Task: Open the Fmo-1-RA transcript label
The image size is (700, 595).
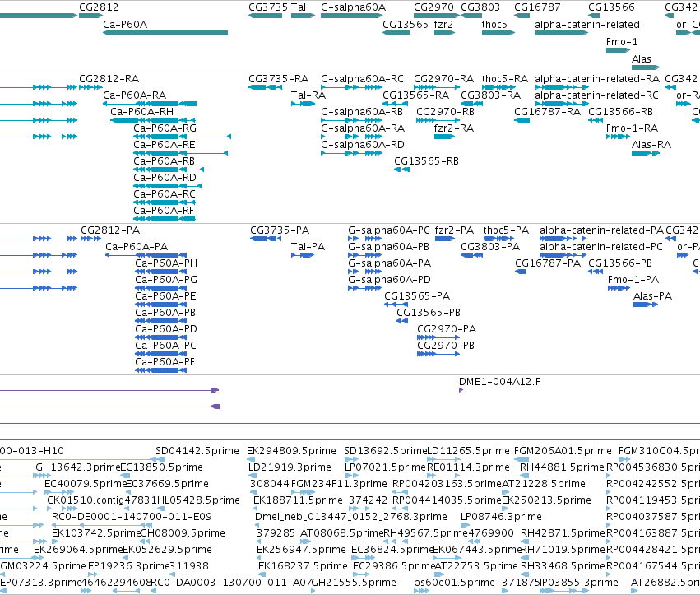Action: point(632,128)
